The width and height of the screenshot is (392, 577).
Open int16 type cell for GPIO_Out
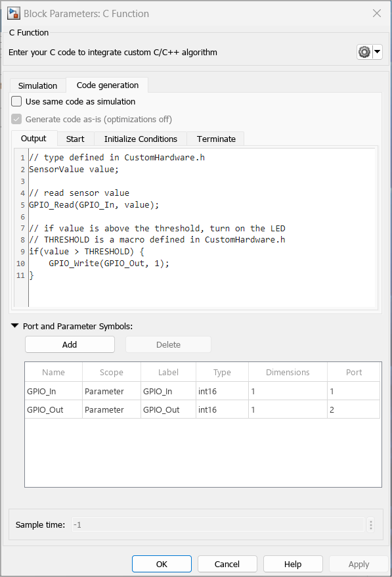point(223,409)
